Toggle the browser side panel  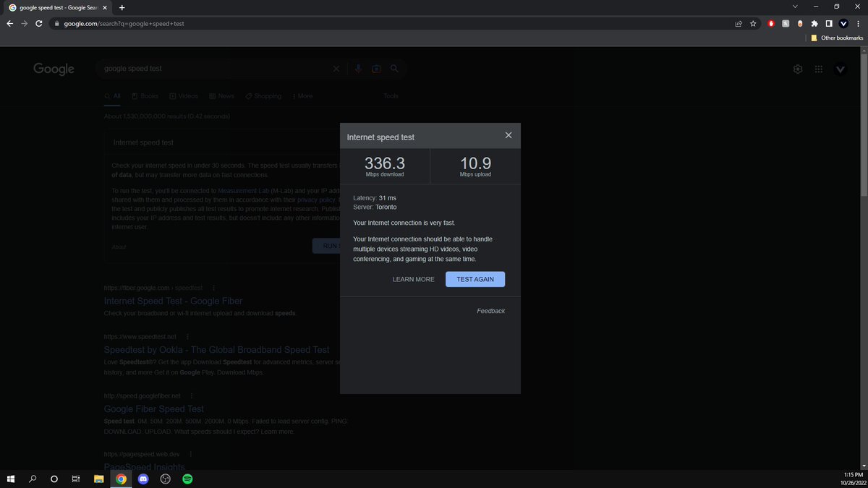point(829,23)
